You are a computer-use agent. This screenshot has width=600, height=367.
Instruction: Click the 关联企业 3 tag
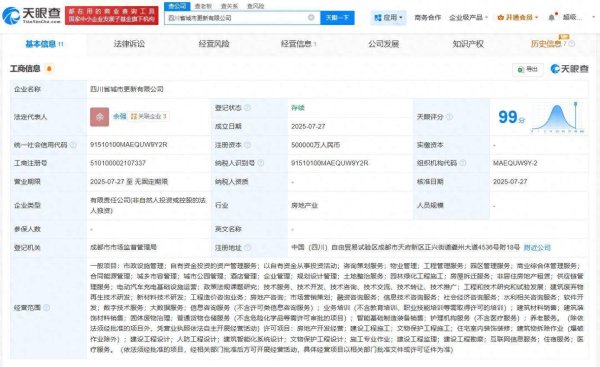click(x=149, y=116)
